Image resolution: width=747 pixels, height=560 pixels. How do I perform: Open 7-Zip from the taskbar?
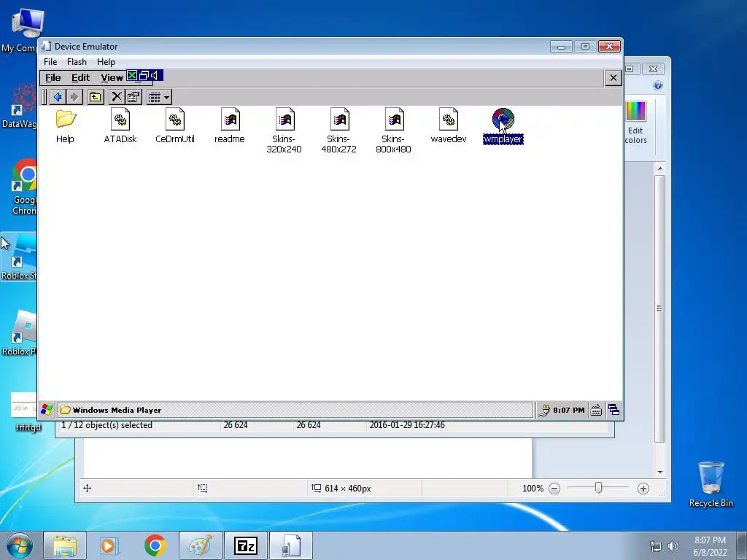click(x=245, y=545)
